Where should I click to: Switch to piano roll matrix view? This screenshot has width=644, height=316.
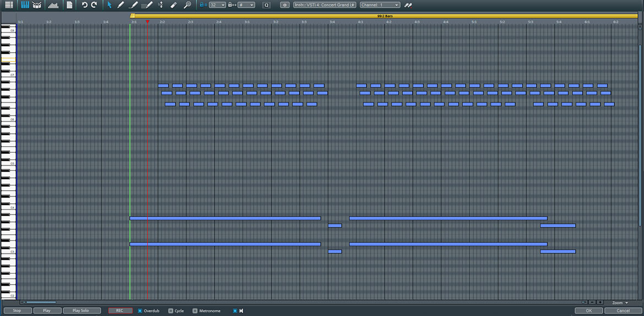coord(25,5)
